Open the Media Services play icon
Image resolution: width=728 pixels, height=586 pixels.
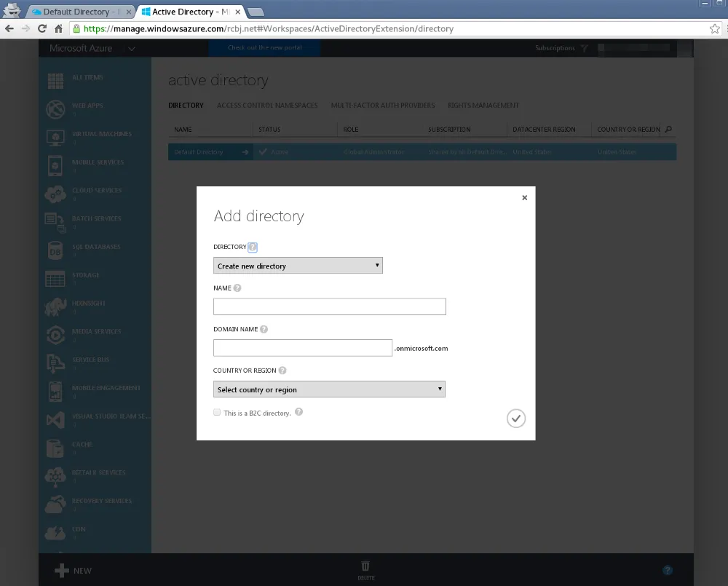coord(56,336)
